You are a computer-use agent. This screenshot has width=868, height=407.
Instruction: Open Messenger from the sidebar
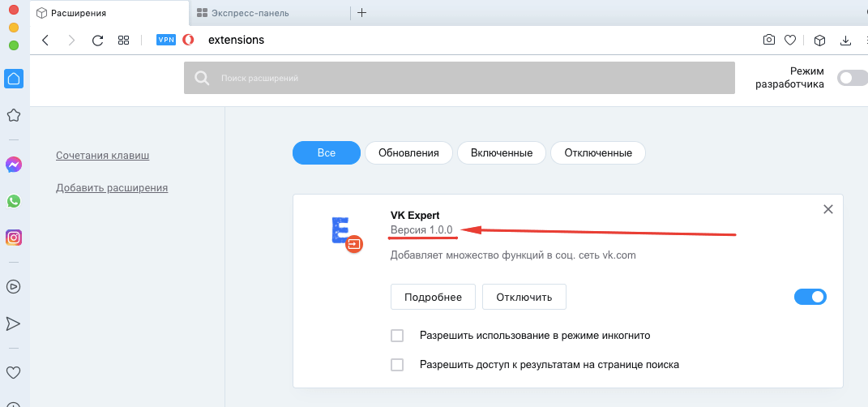14,165
